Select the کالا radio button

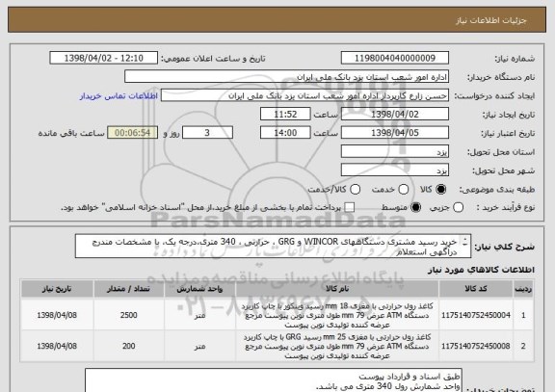[x=440, y=190]
